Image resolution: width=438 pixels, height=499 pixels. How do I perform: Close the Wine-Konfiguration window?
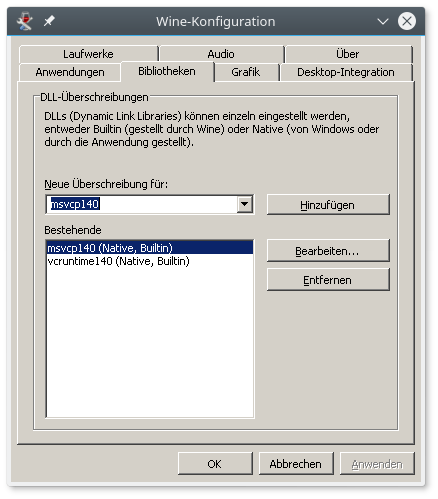point(407,21)
